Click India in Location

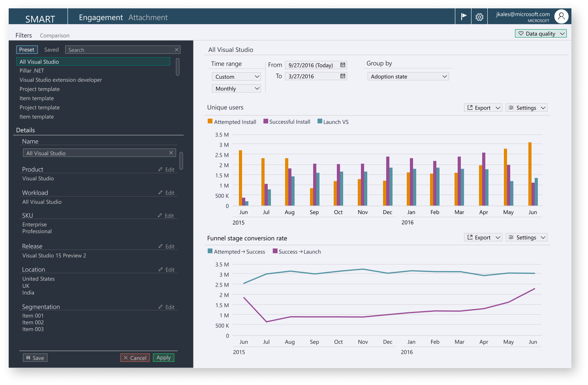tap(28, 293)
